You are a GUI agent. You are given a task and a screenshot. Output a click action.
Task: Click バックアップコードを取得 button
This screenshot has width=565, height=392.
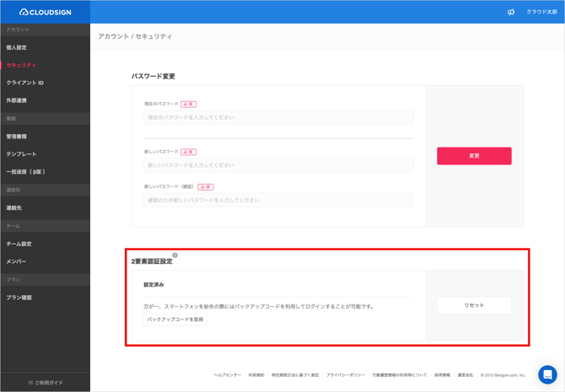[175, 320]
